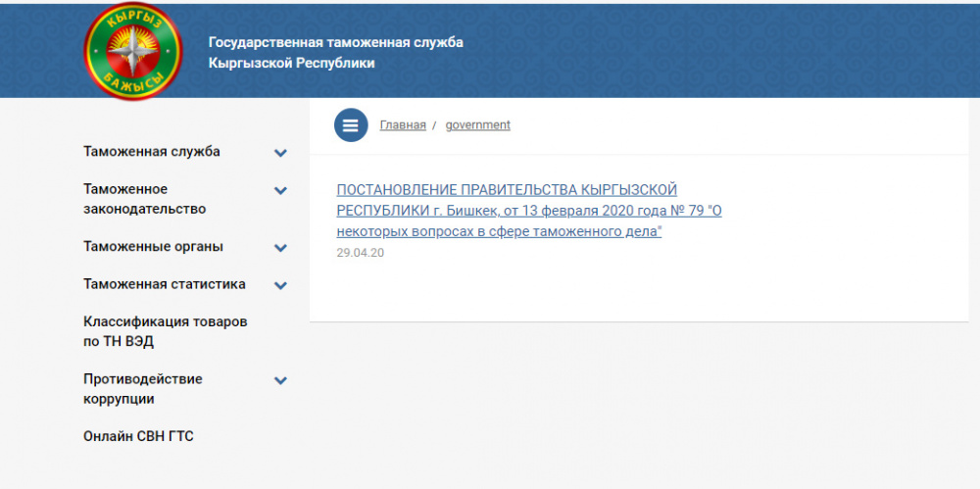The width and height of the screenshot is (980, 489).
Task: Open the Таможенная служба sidebar item
Action: [x=152, y=152]
